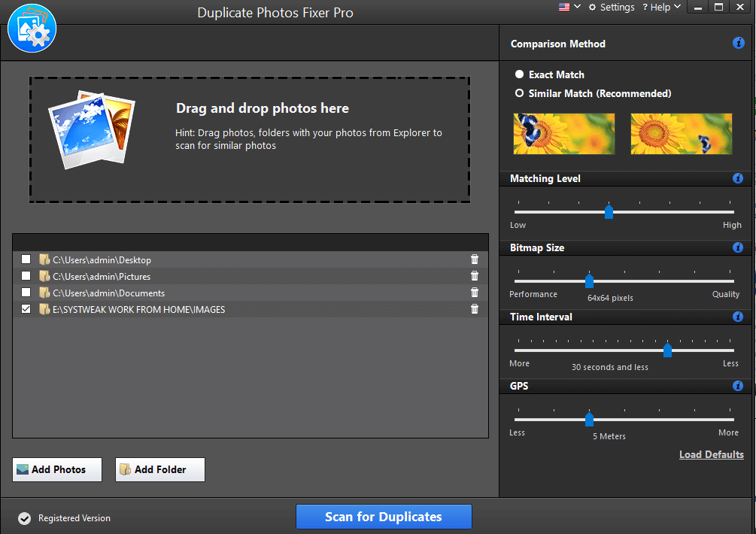
Task: Check the C:\Users\admin\Documents checkbox
Action: pyautogui.click(x=26, y=292)
